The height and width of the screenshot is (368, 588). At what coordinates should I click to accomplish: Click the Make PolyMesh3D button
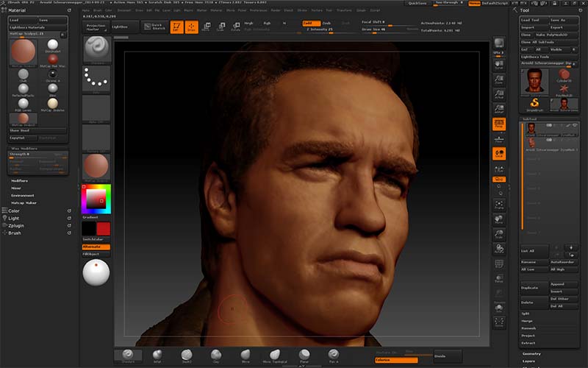click(x=556, y=35)
